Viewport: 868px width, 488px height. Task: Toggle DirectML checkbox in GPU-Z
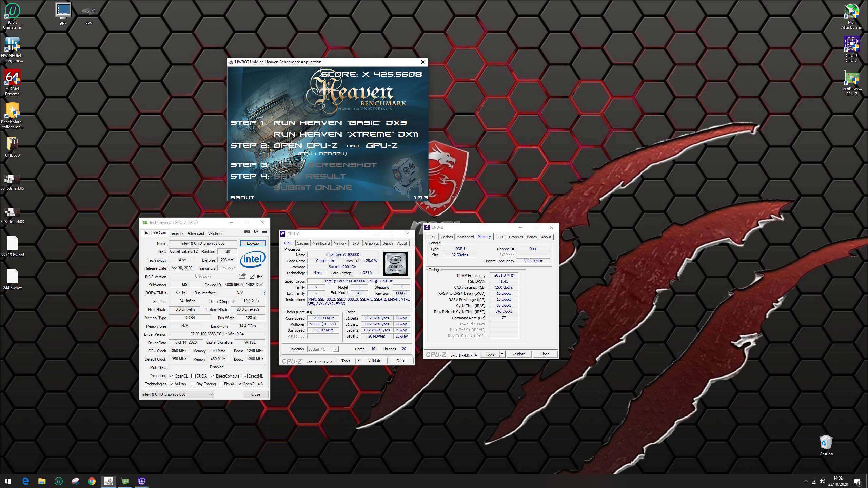tap(245, 376)
